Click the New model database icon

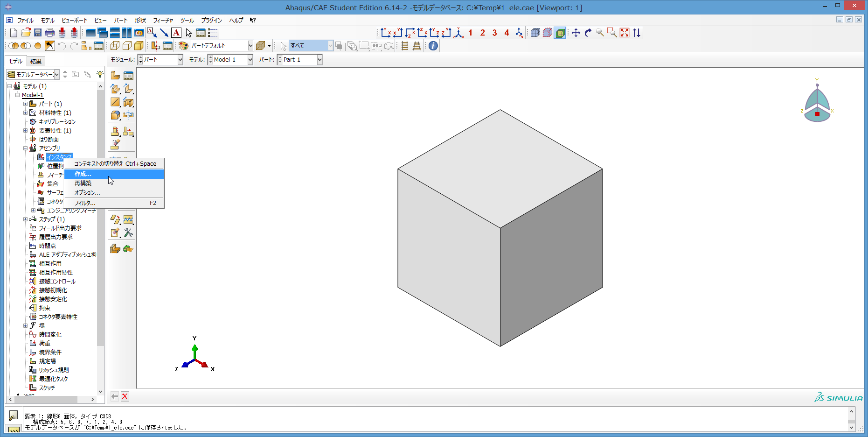click(14, 33)
